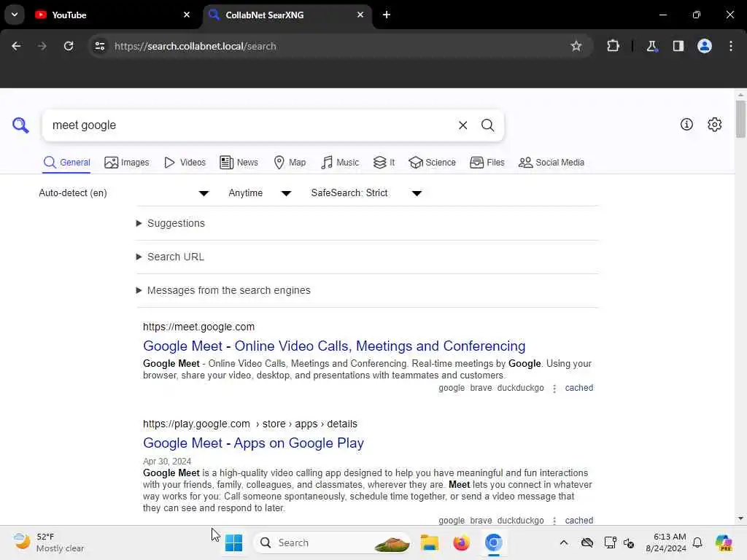Image resolution: width=747 pixels, height=560 pixels.
Task: Clear the search query with X
Action: click(462, 125)
